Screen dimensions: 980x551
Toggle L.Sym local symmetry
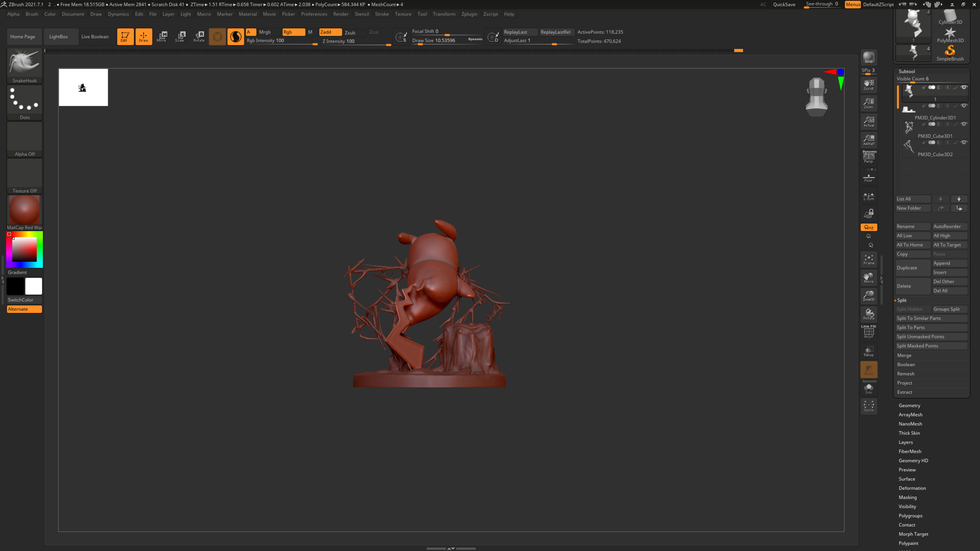coord(868,195)
